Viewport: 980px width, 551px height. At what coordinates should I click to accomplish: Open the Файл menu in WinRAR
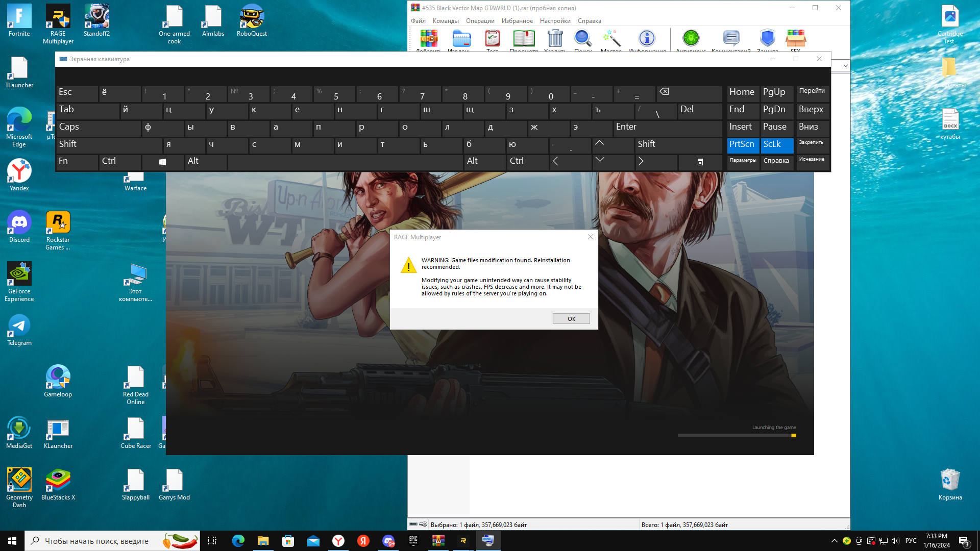(x=418, y=21)
